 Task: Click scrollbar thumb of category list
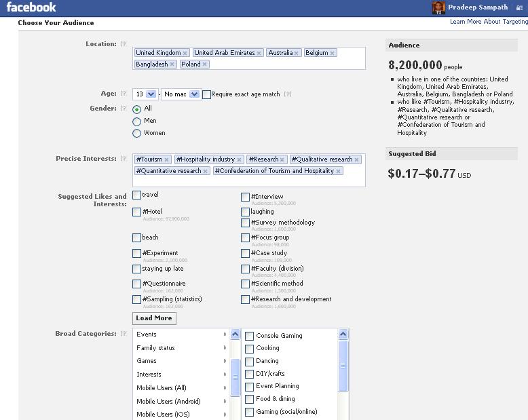click(235, 377)
